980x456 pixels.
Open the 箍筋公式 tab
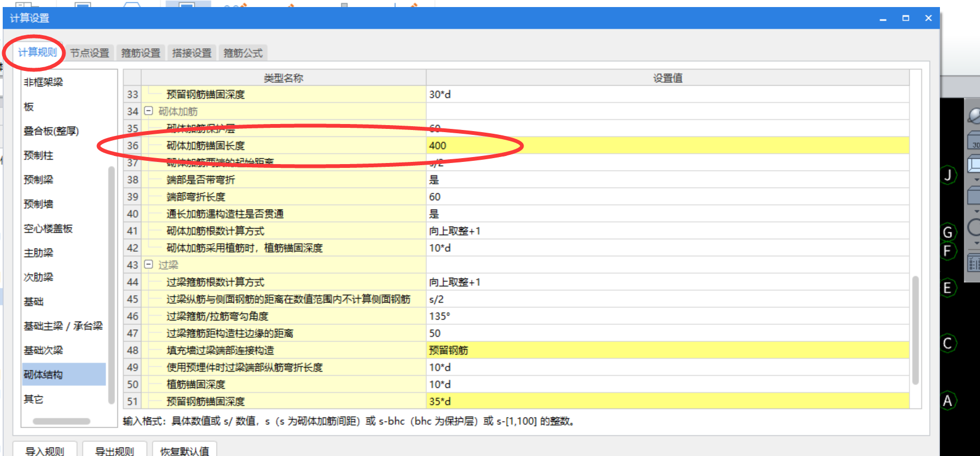tap(243, 53)
